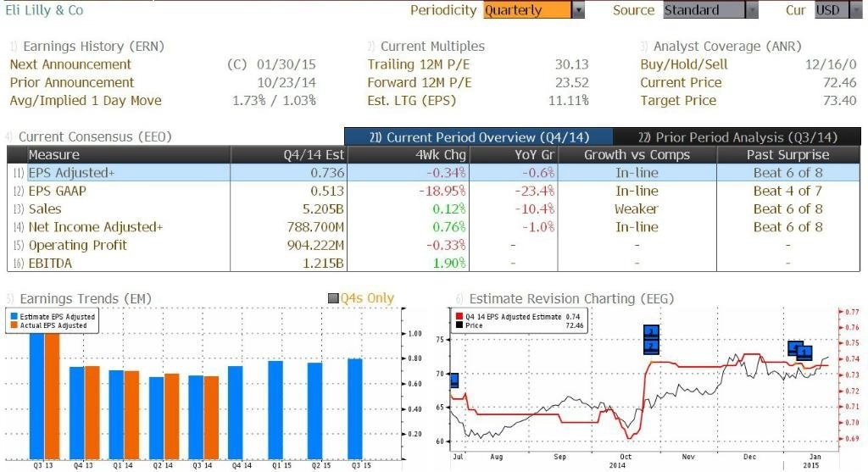
Task: Open Estimate Revision Charting (EEG) section
Action: pos(571,299)
